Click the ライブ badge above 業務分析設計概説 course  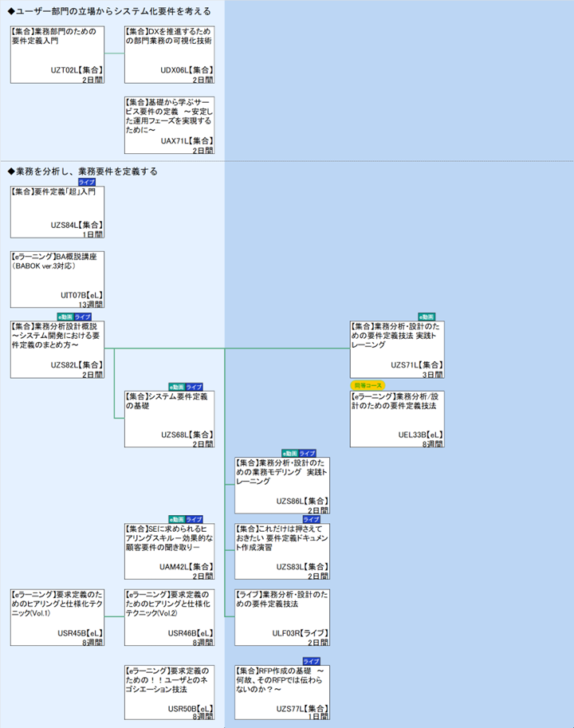[x=83, y=317]
